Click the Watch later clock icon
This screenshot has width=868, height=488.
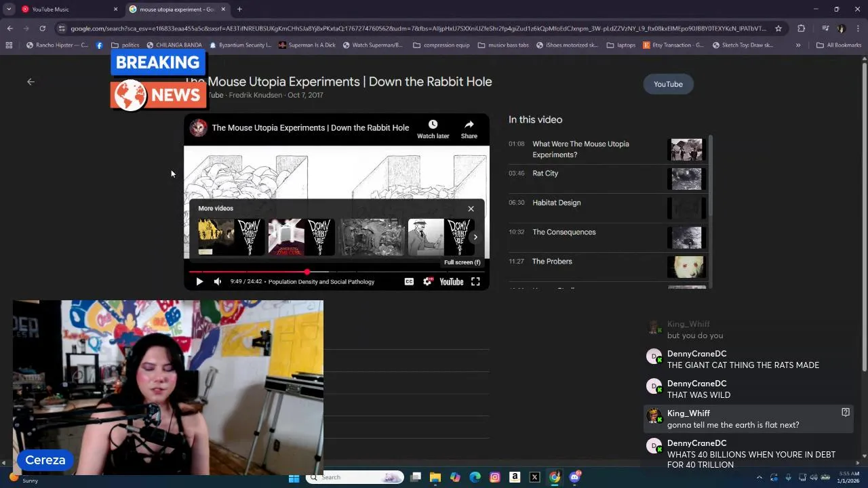click(x=433, y=124)
